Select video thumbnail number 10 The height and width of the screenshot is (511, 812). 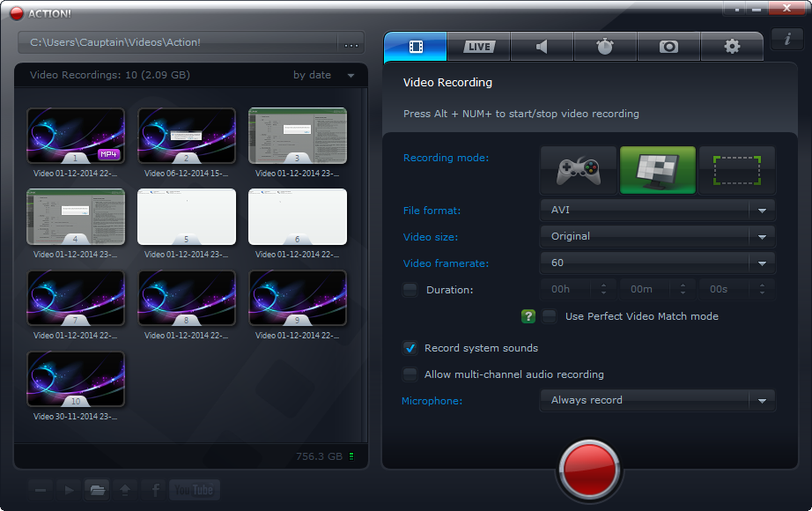click(x=76, y=379)
